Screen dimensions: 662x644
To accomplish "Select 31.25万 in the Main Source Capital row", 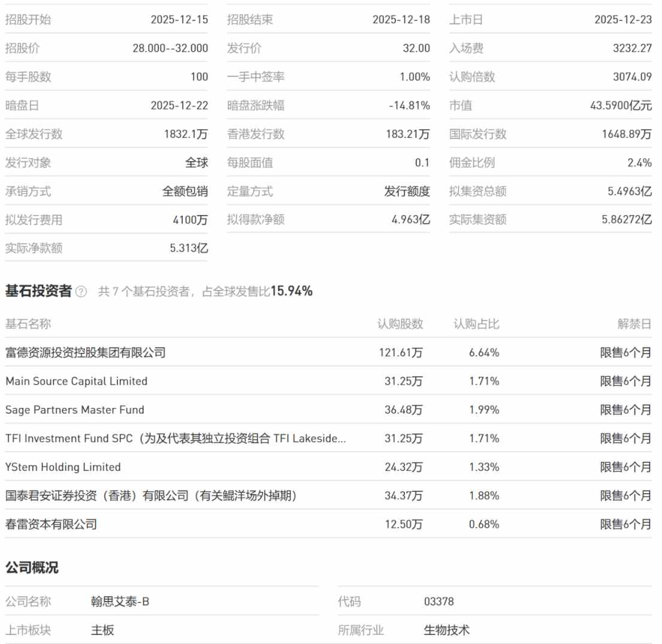I will 404,381.
